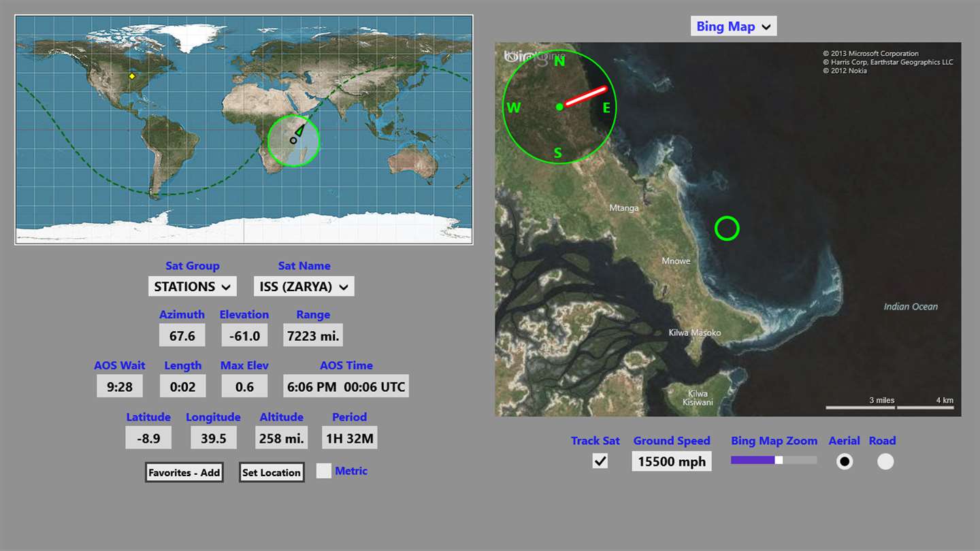The image size is (980, 551).
Task: Select the Road map radio button
Action: click(x=885, y=461)
